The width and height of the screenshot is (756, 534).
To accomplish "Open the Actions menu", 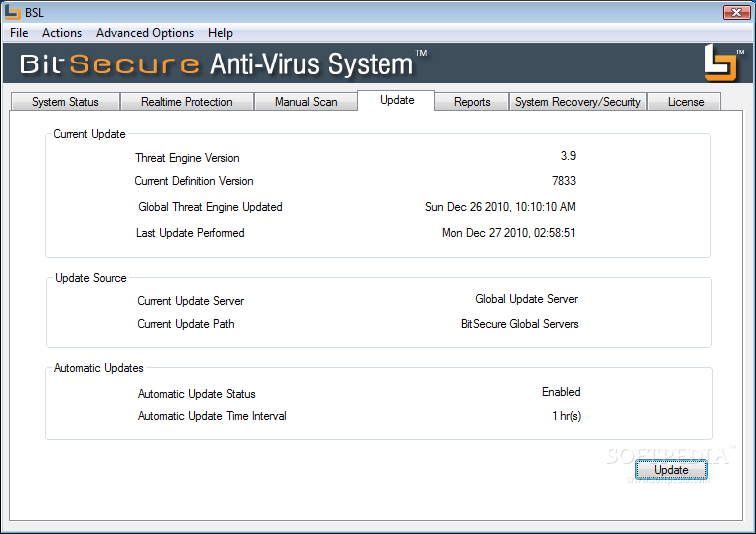I will click(62, 33).
